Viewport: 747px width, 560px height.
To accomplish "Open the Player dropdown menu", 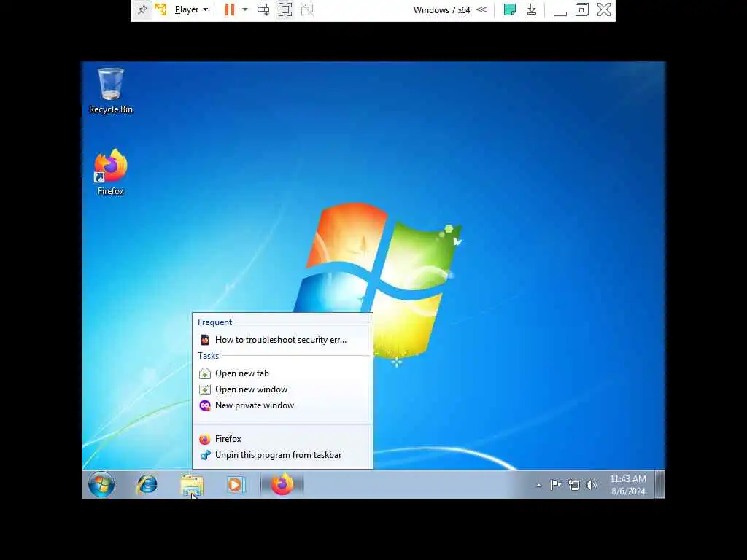I will tap(192, 9).
